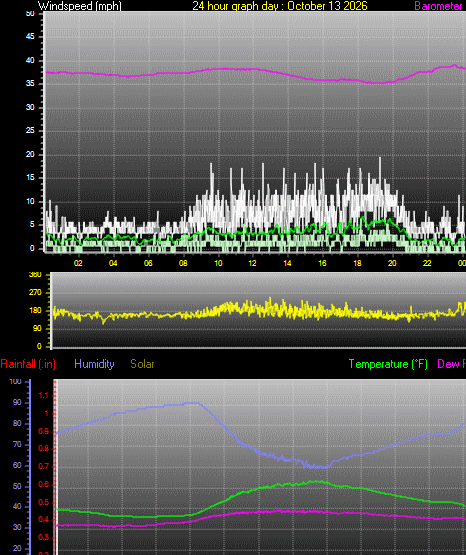This screenshot has height=555, width=466.
Task: Click the 90 degree wind direction tick
Action: [37, 328]
